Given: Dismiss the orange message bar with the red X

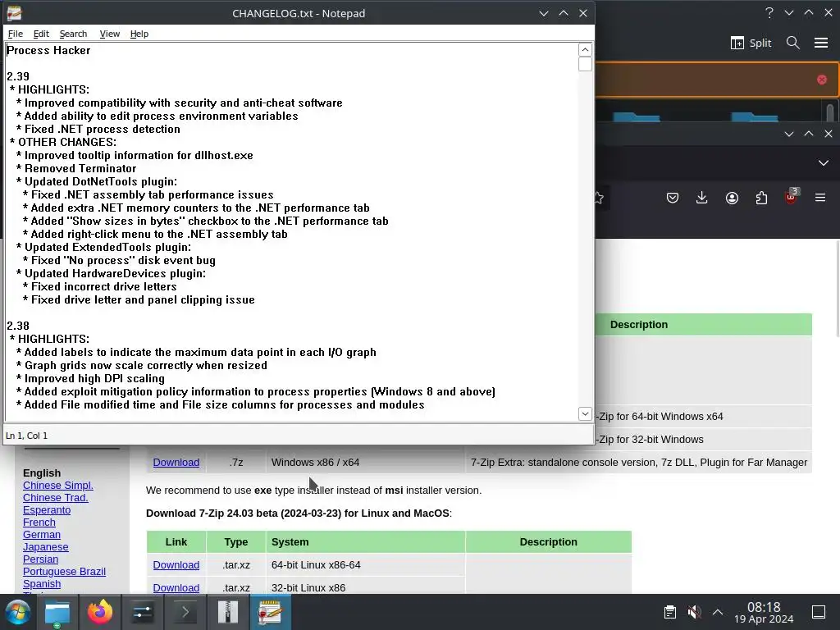Looking at the screenshot, I should point(822,80).
